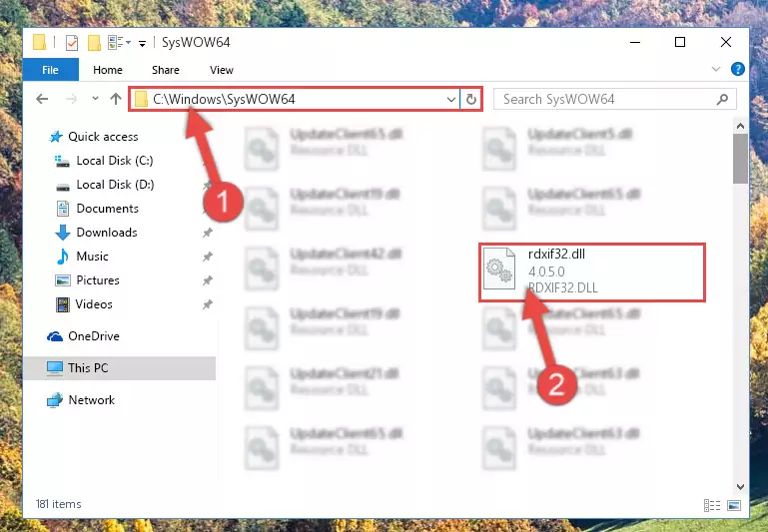Go back with the left arrow
This screenshot has height=532, width=768.
coord(43,100)
